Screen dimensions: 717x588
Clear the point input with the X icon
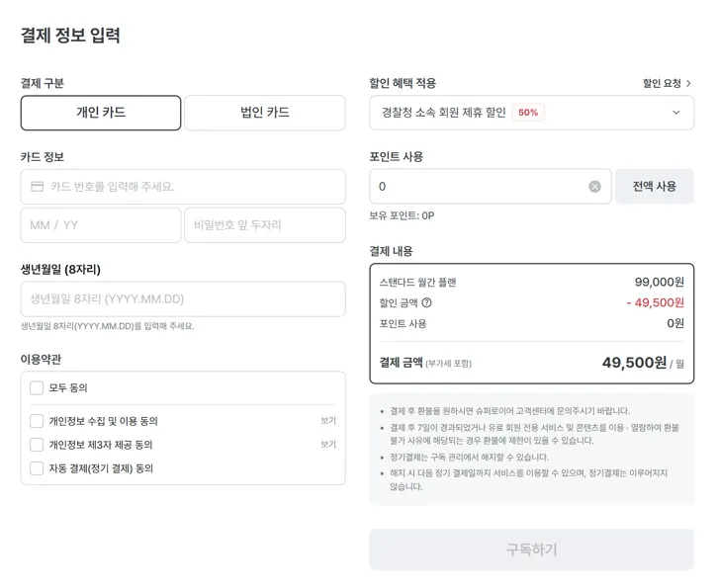pyautogui.click(x=594, y=186)
